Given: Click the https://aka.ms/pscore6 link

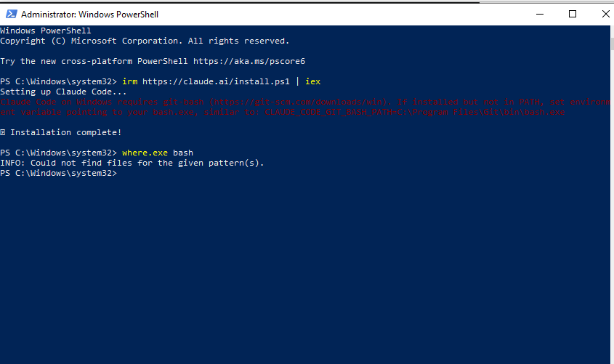Looking at the screenshot, I should 249,61.
